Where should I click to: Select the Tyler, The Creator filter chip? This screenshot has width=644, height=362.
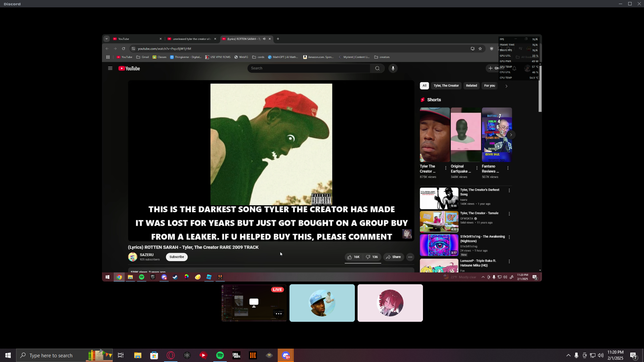click(x=446, y=86)
